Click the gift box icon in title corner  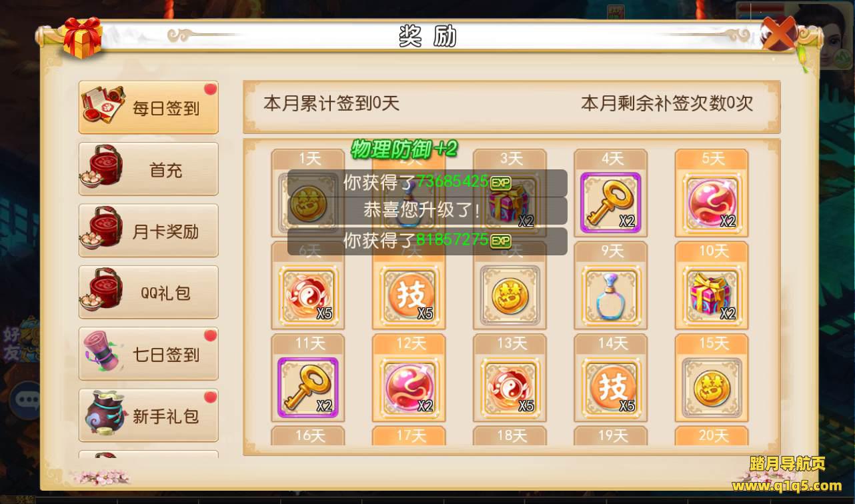pyautogui.click(x=83, y=37)
